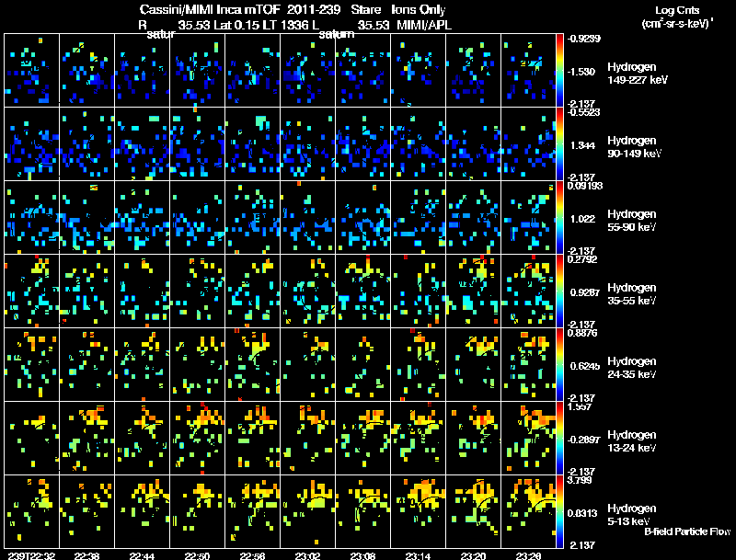Select the 149-227 keV image panel at 23:02
This screenshot has height=560, width=736.
307,71
